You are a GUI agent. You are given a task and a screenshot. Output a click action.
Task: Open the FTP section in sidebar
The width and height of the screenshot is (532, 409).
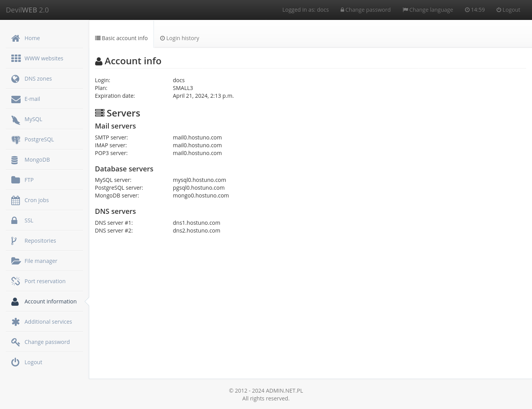coord(29,180)
